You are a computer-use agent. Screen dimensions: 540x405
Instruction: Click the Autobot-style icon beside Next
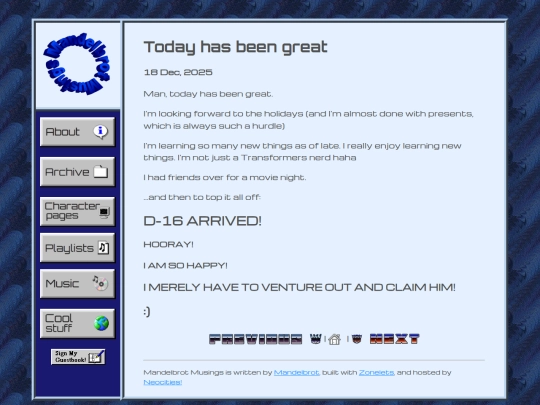357,339
